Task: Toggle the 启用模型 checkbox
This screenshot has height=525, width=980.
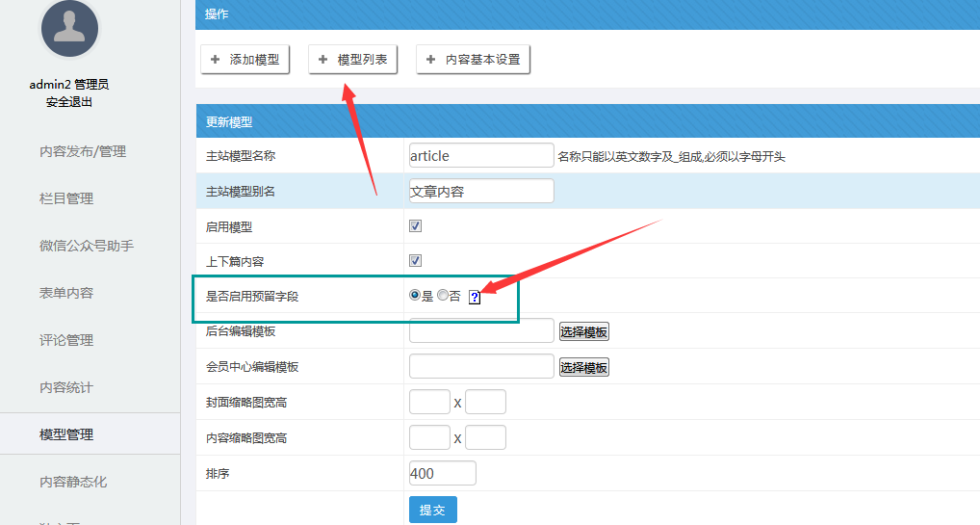Action: [x=416, y=226]
